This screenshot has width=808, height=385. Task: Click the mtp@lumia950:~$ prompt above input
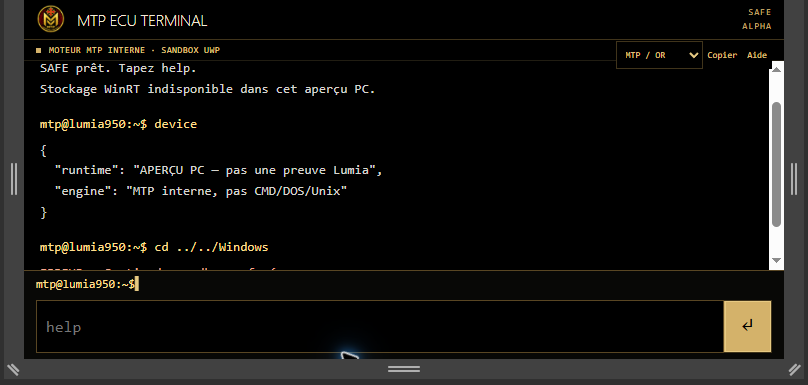(86, 284)
